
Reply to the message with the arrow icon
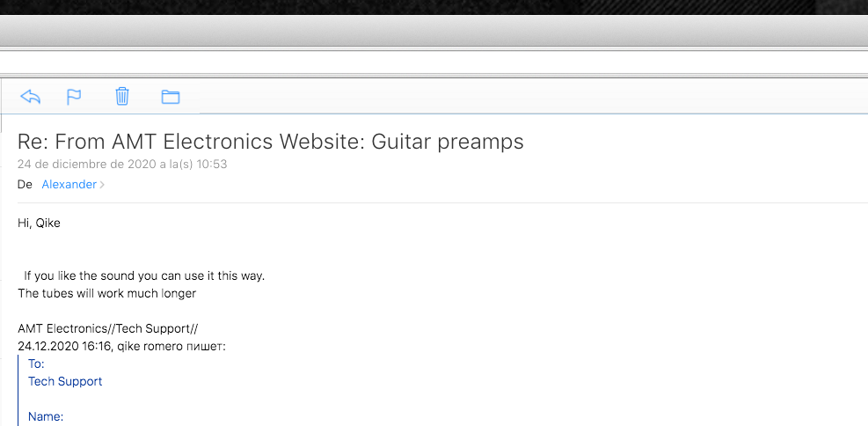pyautogui.click(x=31, y=97)
